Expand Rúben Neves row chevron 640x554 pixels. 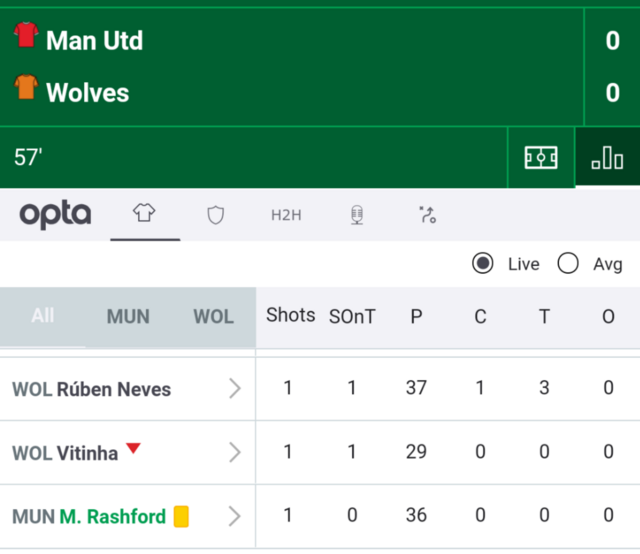coord(235,388)
